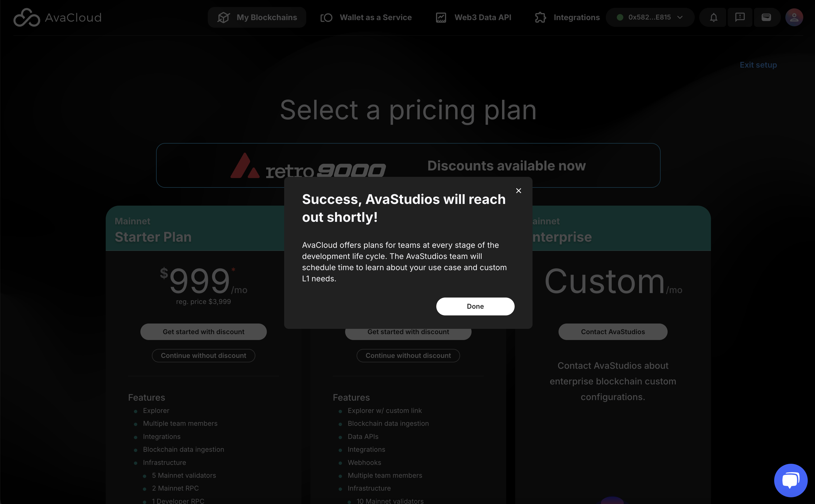Click the Exit setup link
Viewport: 815px width, 504px height.
tap(758, 65)
